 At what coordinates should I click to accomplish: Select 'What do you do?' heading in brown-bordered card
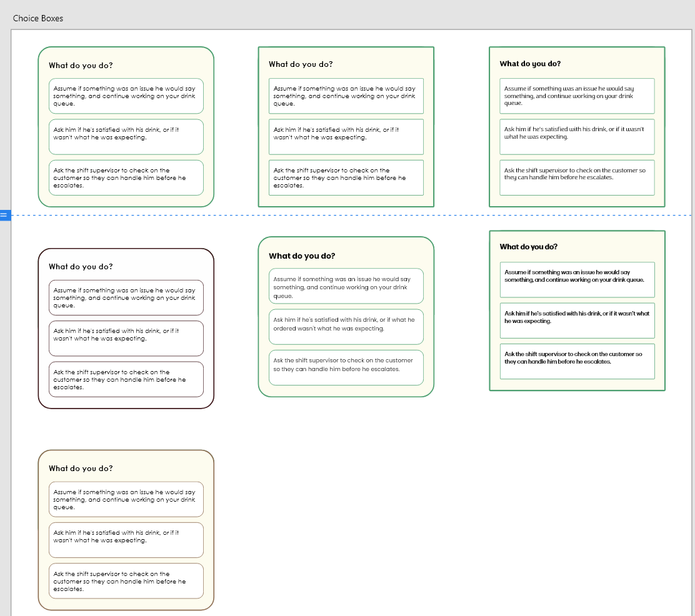click(x=81, y=469)
